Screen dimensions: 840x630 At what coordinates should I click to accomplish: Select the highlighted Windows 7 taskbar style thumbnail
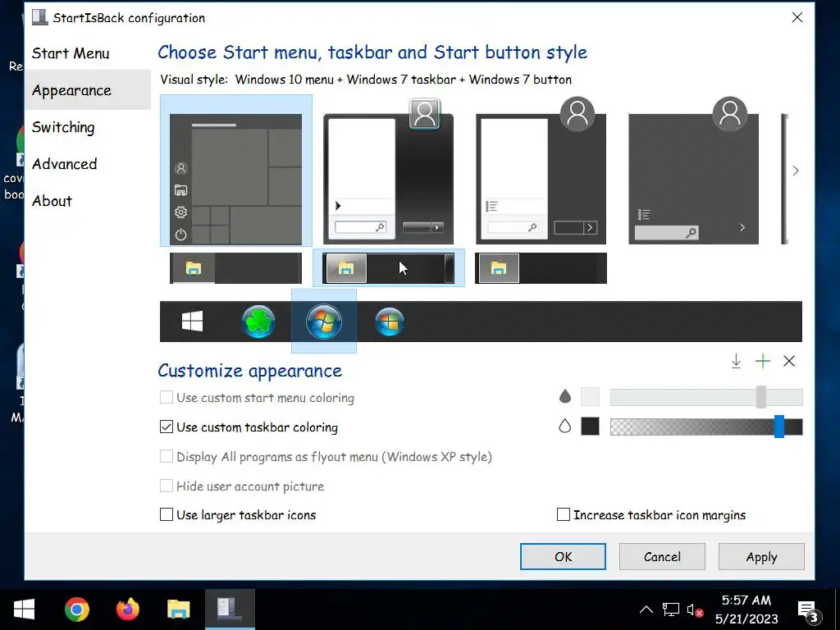(x=388, y=268)
